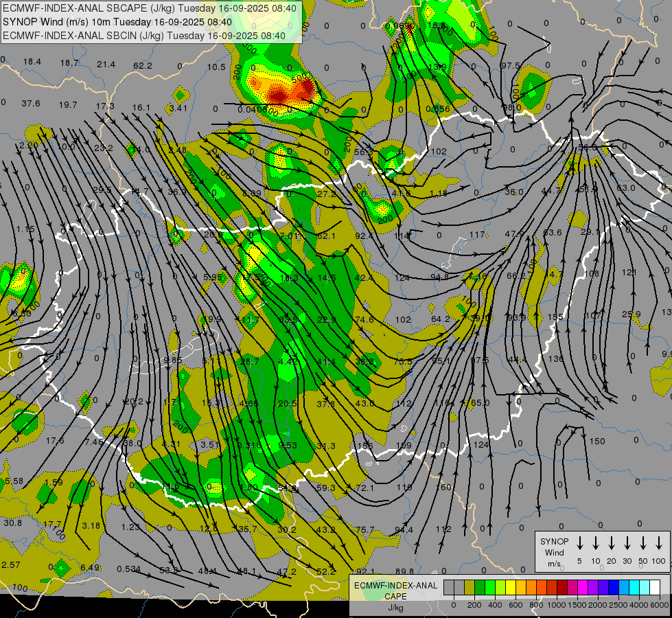The image size is (672, 618).
Task: Select the pure blue swatch before 2500
Action: (614, 587)
